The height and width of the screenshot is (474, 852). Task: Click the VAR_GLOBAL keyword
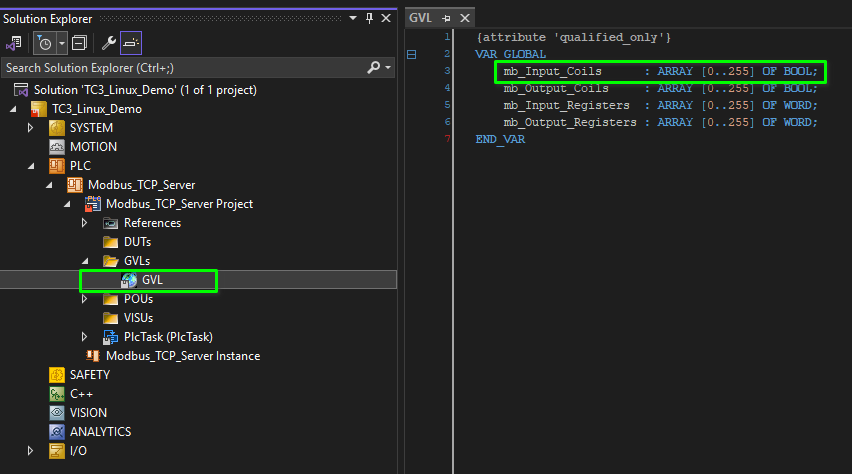[x=511, y=54]
